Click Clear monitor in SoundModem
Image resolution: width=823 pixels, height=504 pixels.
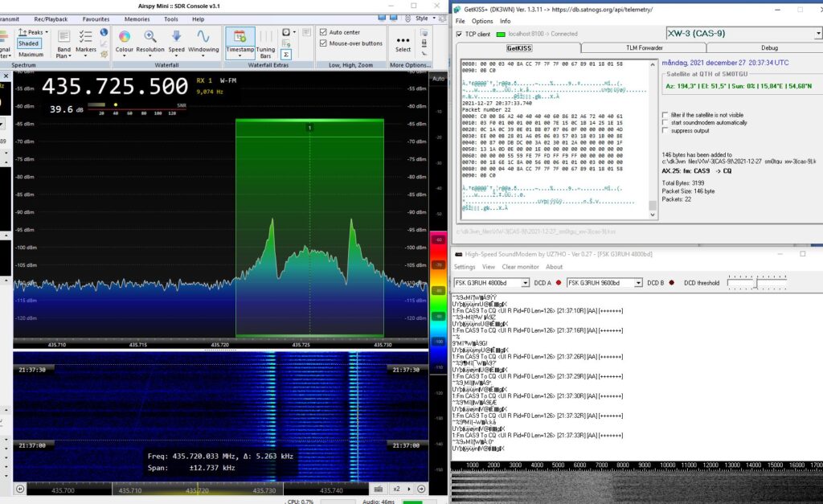point(520,267)
